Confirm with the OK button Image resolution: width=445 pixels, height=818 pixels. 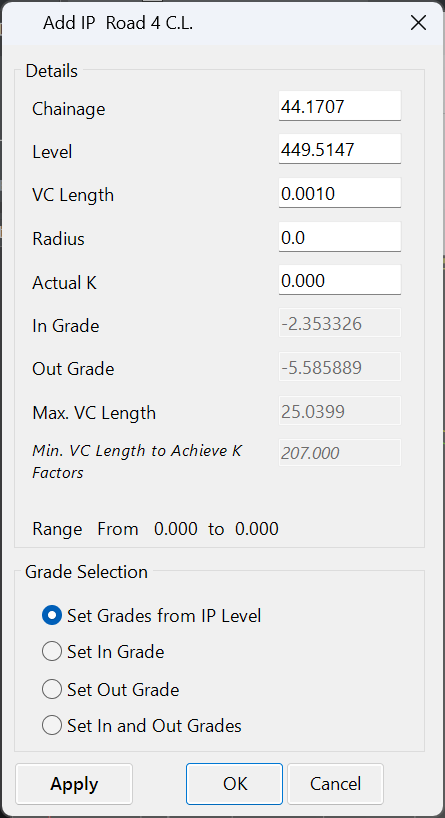[234, 784]
